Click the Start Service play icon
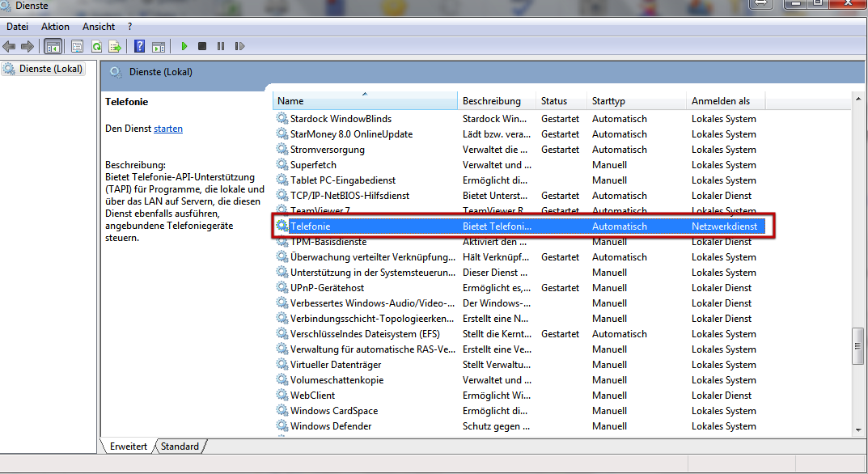This screenshot has width=868, height=474. pyautogui.click(x=184, y=47)
